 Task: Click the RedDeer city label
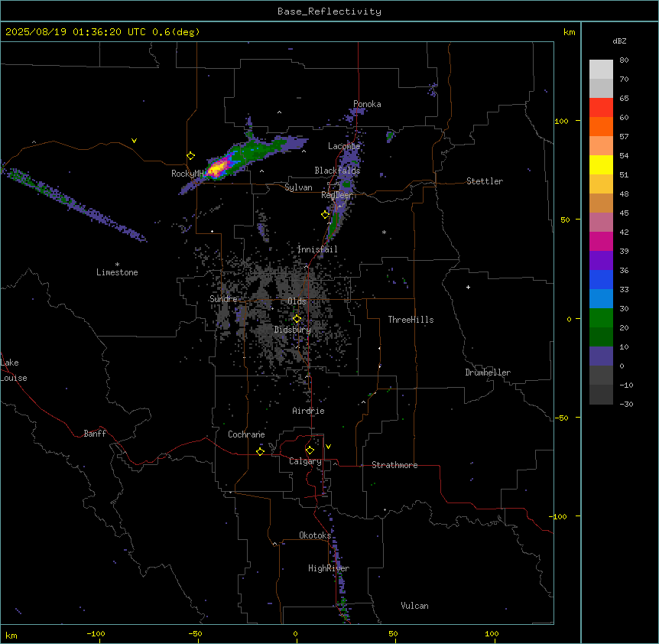click(x=336, y=195)
